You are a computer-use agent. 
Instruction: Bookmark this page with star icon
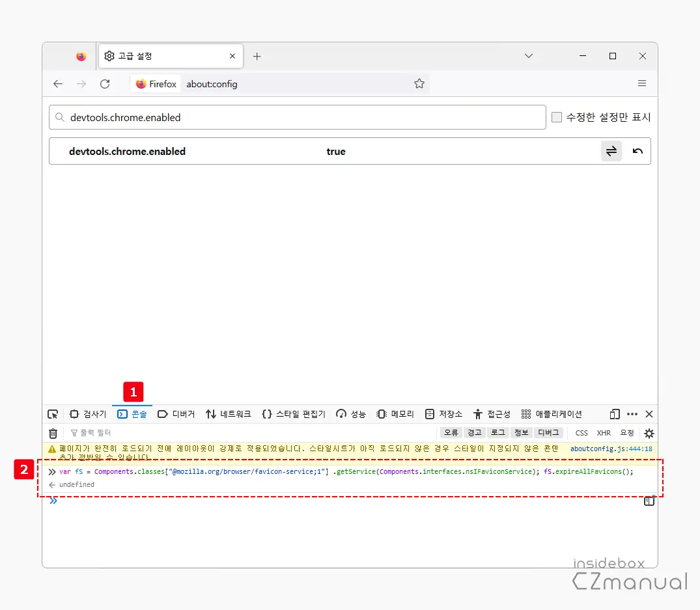tap(419, 84)
